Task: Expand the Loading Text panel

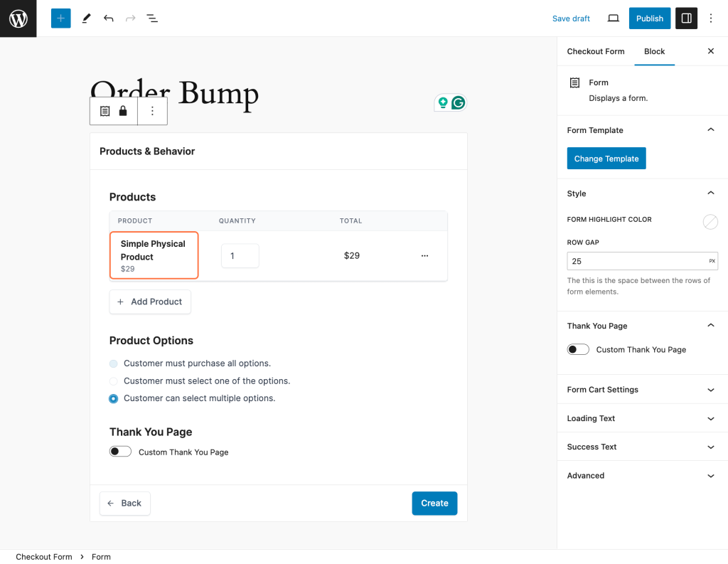Action: (x=641, y=418)
